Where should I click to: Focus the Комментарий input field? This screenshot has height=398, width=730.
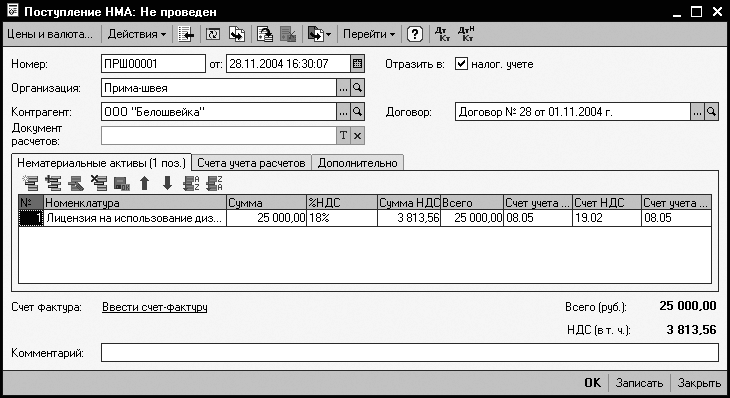coord(410,352)
